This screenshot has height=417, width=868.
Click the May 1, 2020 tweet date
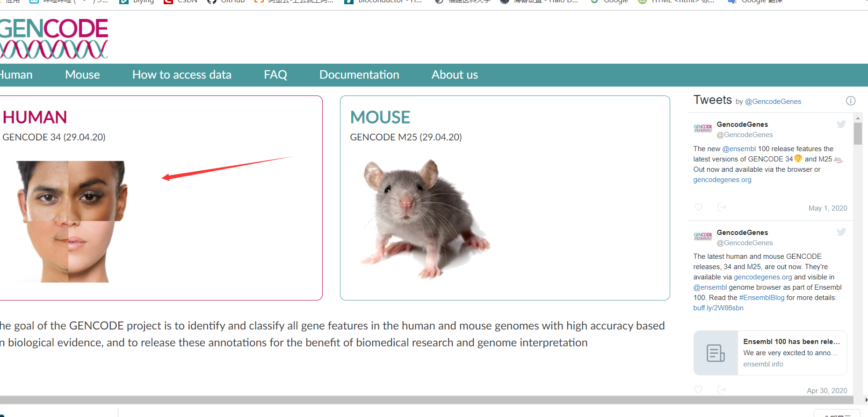pyautogui.click(x=828, y=208)
